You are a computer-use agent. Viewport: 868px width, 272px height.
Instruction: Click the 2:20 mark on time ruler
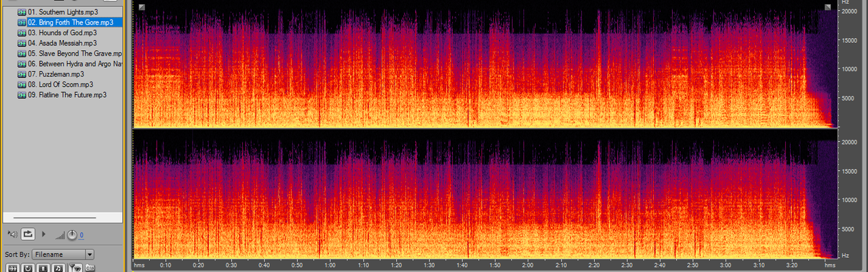[x=595, y=265]
